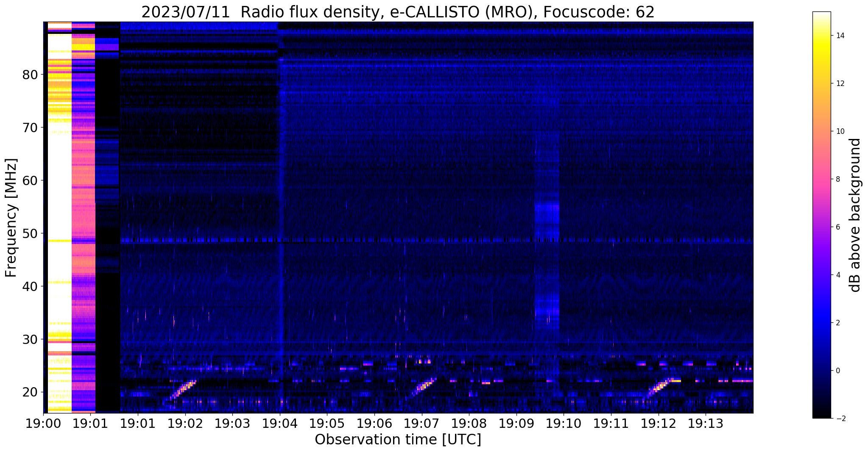Image resolution: width=868 pixels, height=452 pixels.
Task: Click the 19:02 x-axis tick label
Action: click(185, 424)
